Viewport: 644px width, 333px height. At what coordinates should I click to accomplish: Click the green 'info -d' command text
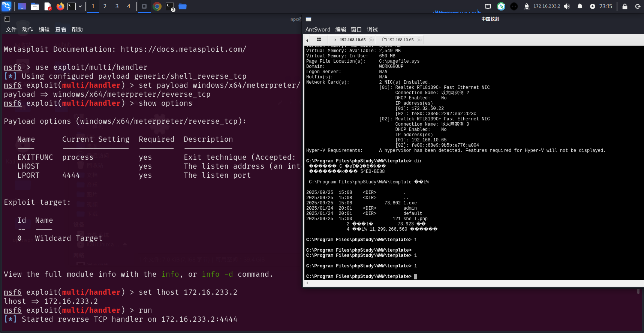click(x=217, y=274)
